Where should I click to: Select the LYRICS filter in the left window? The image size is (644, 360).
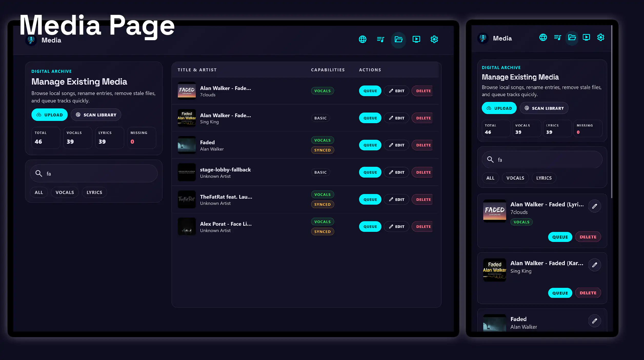pos(94,192)
